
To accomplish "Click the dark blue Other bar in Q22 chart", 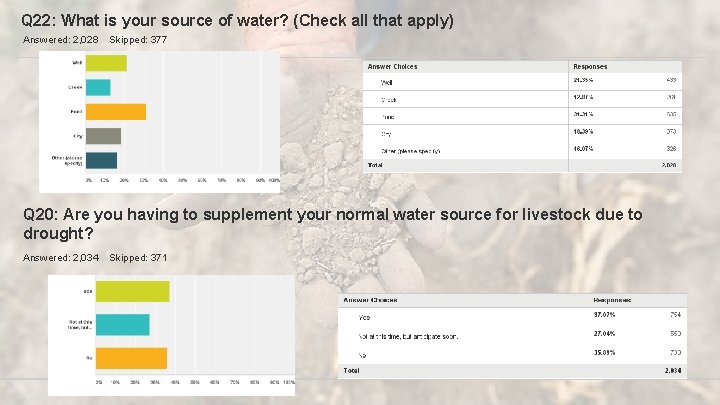I will [101, 160].
